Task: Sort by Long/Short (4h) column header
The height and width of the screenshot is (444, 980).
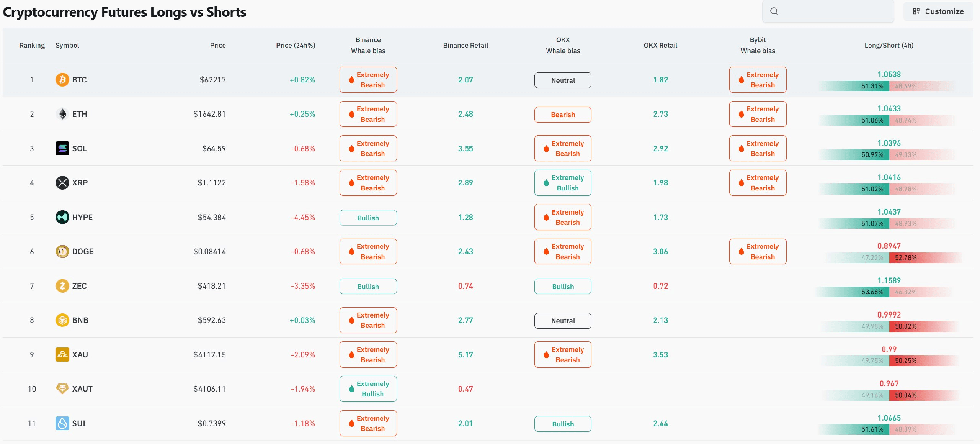Action: (889, 45)
